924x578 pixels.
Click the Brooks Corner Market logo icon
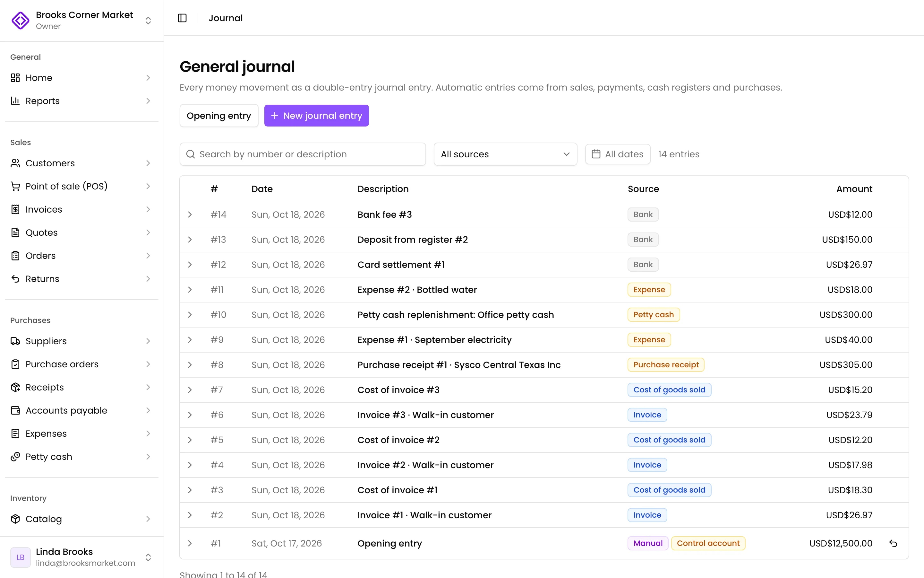(x=20, y=20)
